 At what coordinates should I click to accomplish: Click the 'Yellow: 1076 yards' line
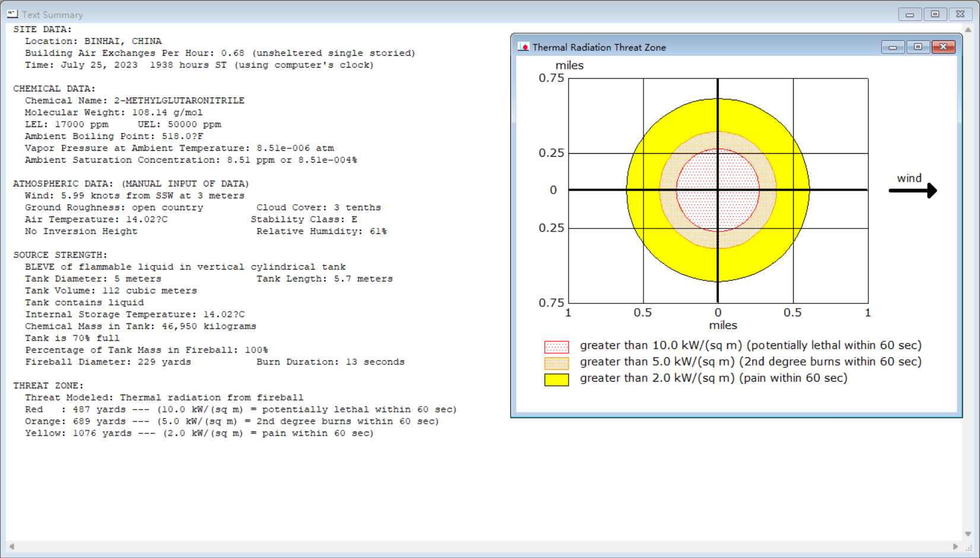(199, 433)
